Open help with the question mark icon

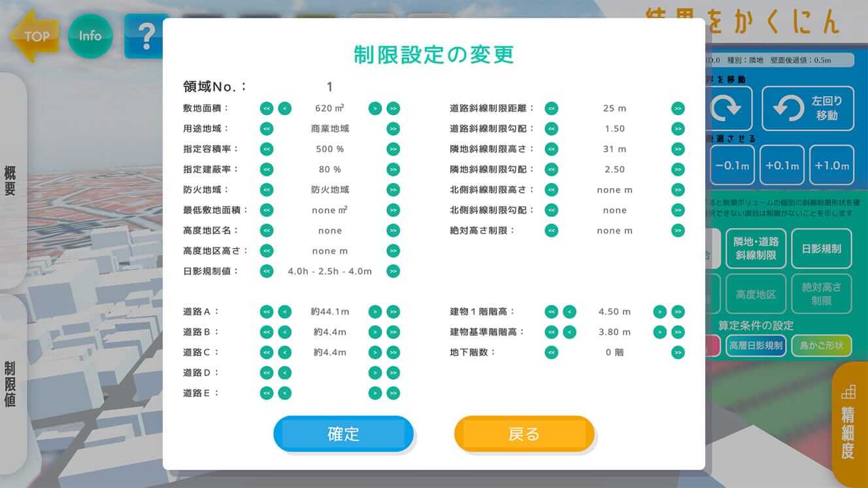(x=145, y=37)
